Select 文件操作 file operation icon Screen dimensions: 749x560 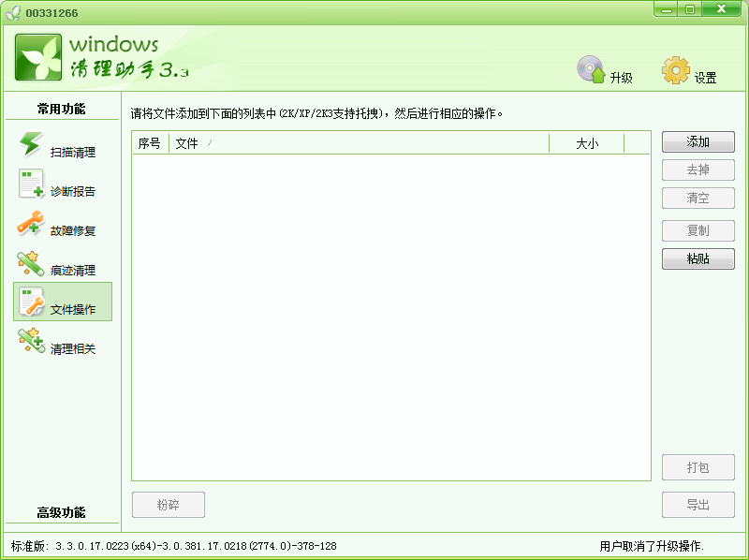coord(32,302)
